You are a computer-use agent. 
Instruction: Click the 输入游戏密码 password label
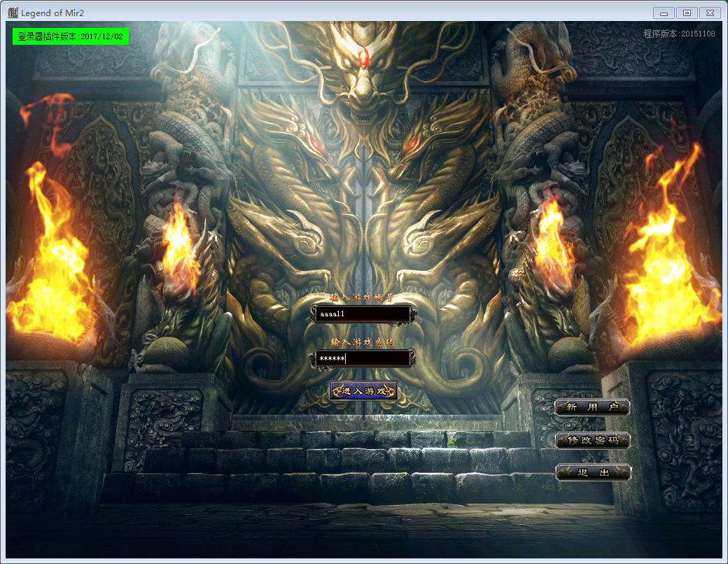pyautogui.click(x=362, y=342)
